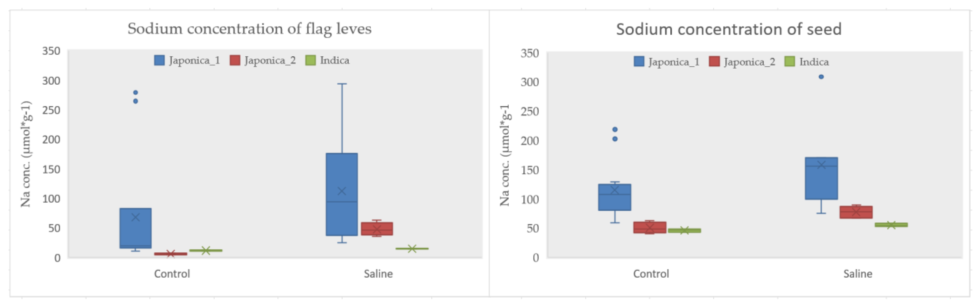This screenshot has height=306, width=980.
Task: Click the green Indica legend swatch in seed chart
Action: pyautogui.click(x=789, y=61)
